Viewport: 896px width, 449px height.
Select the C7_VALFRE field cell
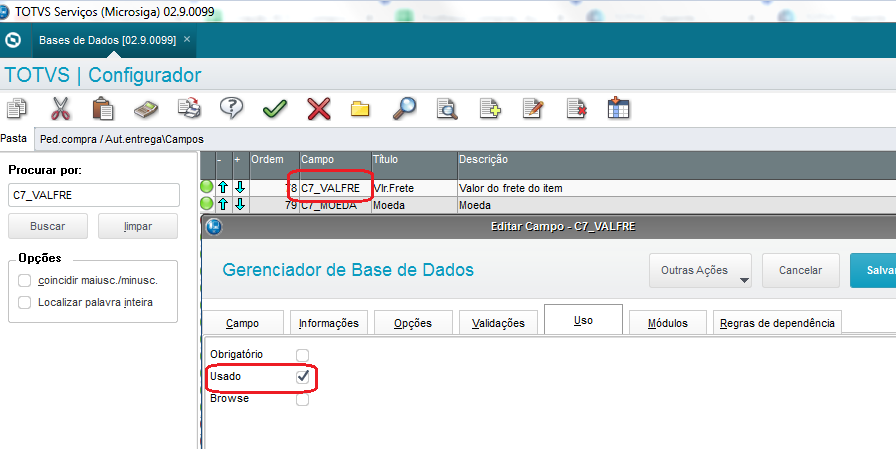point(335,188)
